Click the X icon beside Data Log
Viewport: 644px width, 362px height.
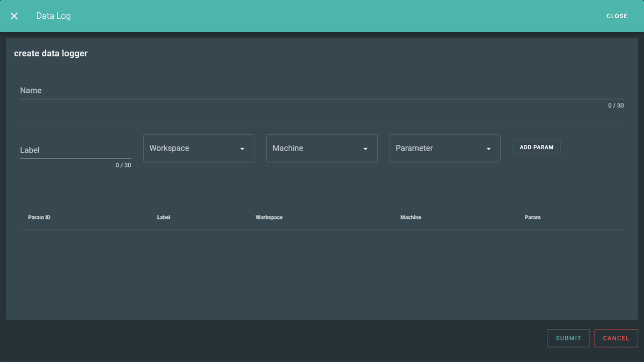coord(14,16)
